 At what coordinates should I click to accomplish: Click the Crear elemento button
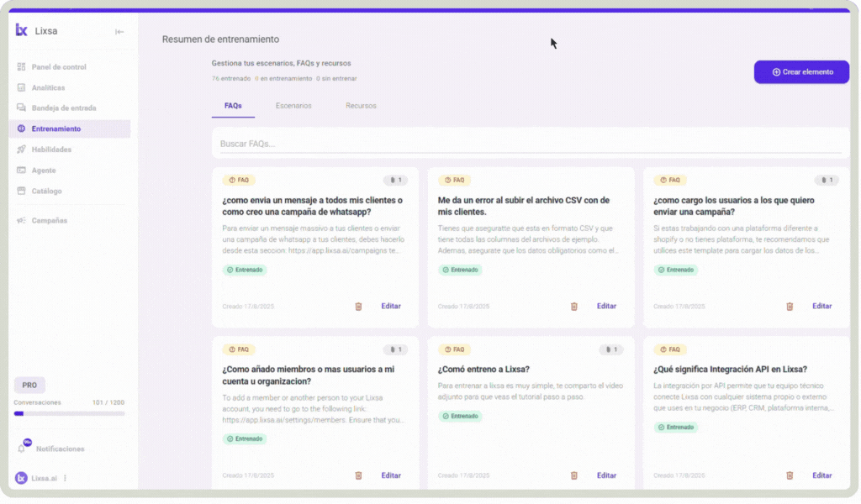801,72
